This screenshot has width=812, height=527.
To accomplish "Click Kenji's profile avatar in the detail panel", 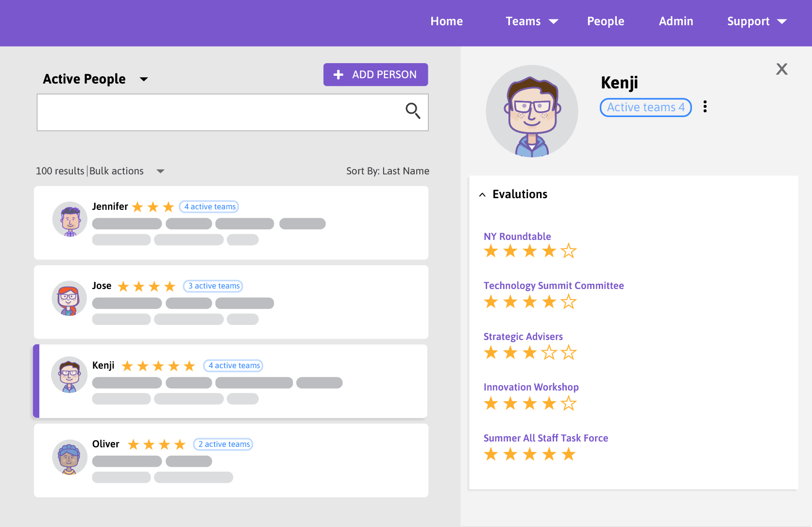I will tap(532, 111).
